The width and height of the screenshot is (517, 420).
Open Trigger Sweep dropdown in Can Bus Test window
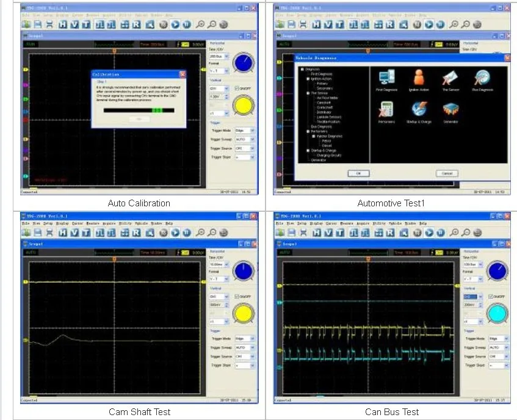pos(507,347)
